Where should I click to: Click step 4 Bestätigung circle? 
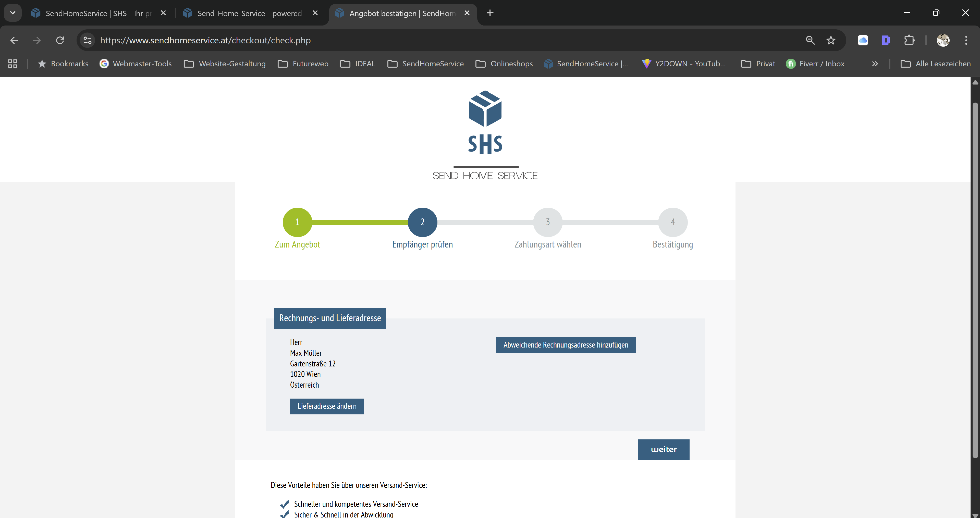pos(673,222)
